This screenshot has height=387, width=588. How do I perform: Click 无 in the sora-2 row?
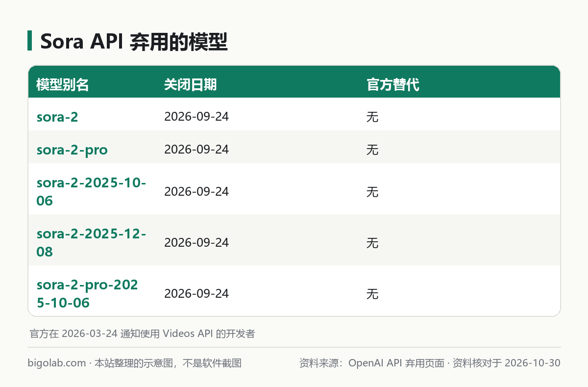click(x=372, y=117)
